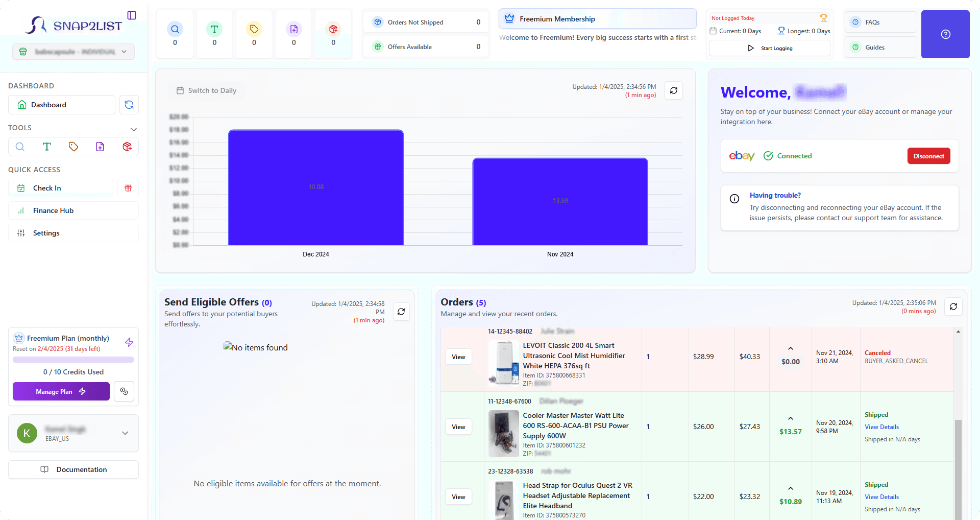980x520 pixels.
Task: Click the Cooler Master product thumbnail
Action: click(x=503, y=433)
